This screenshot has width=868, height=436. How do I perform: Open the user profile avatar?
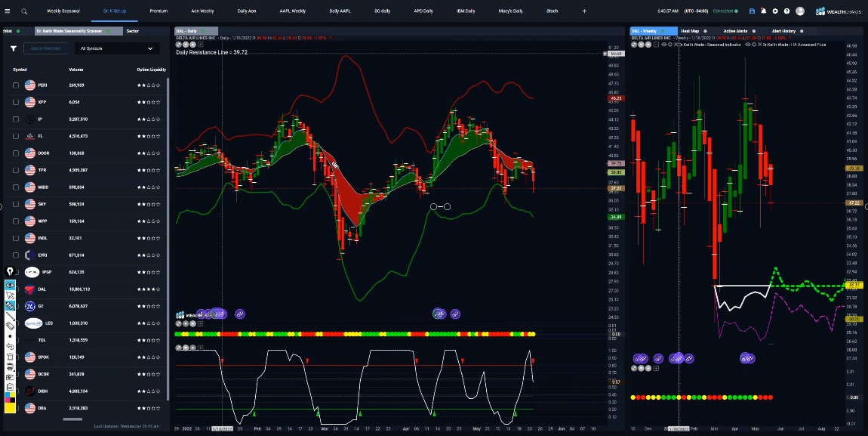tap(800, 11)
